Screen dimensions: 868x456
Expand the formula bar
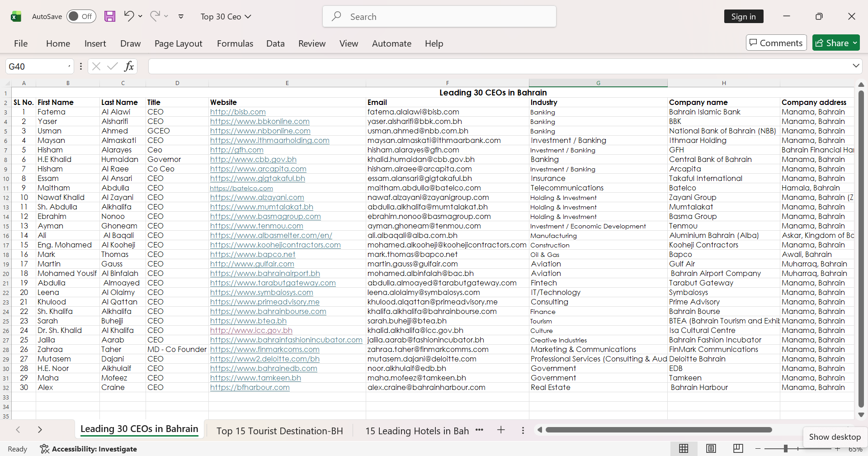856,66
